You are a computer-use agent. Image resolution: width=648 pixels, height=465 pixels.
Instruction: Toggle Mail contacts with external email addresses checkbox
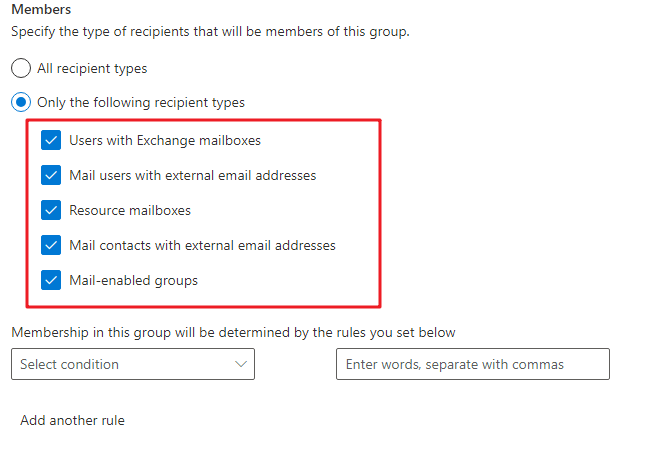[51, 245]
